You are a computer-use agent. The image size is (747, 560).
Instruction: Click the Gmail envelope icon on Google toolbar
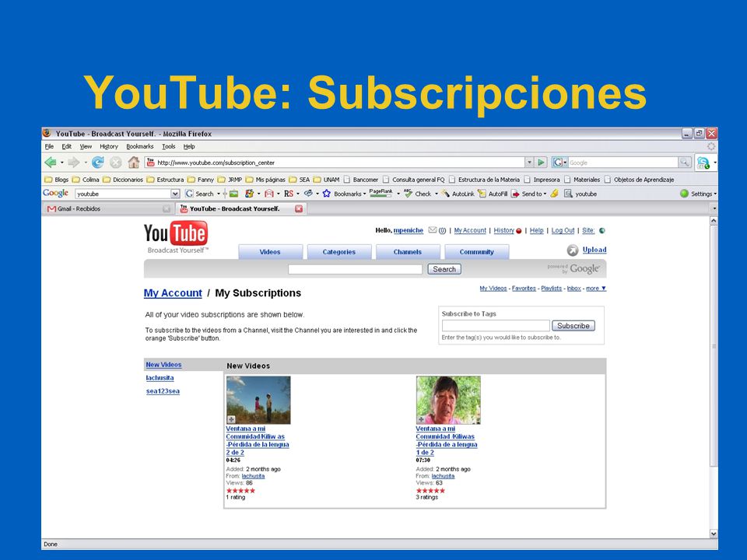(x=269, y=194)
